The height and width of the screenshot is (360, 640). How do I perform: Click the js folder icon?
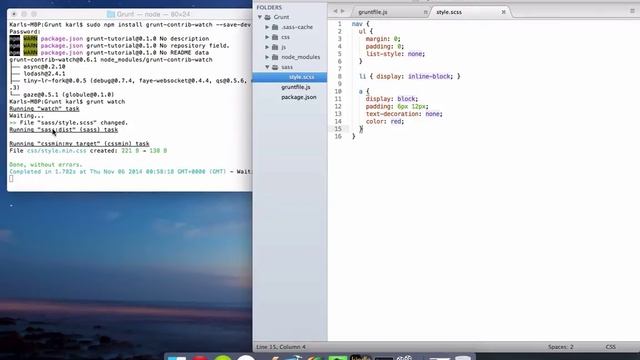275,47
